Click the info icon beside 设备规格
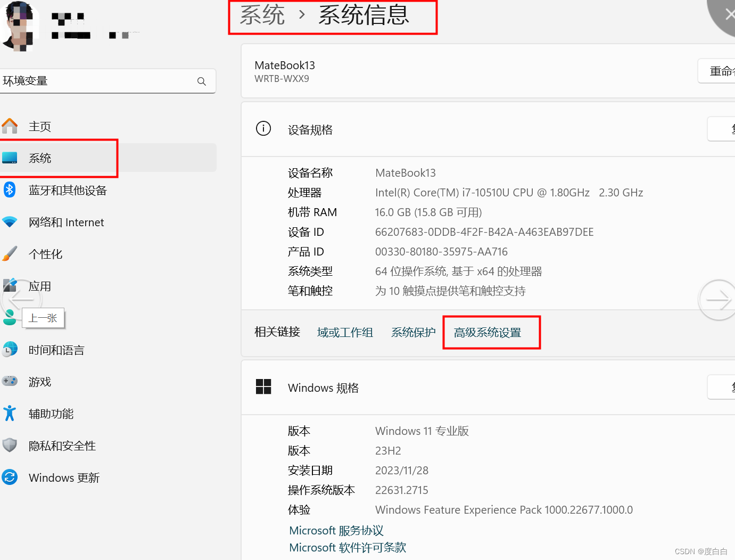This screenshot has height=560, width=735. [263, 129]
